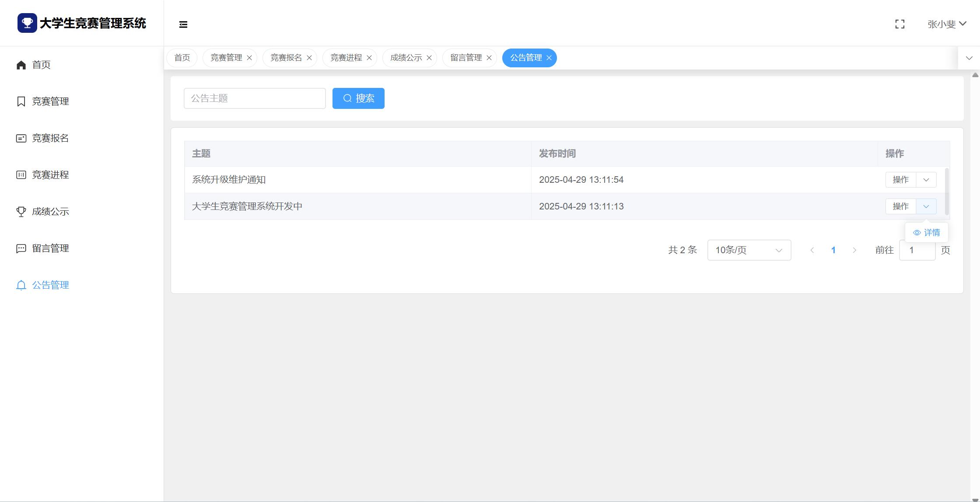Click the 搜索 button
The width and height of the screenshot is (980, 502).
(358, 98)
